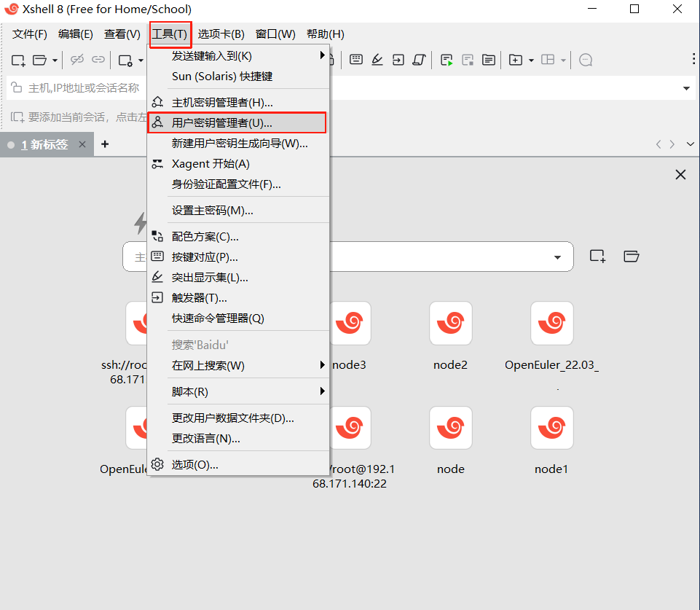Viewport: 700px width, 610px height.
Task: Click the previous tab arrow
Action: click(x=658, y=144)
